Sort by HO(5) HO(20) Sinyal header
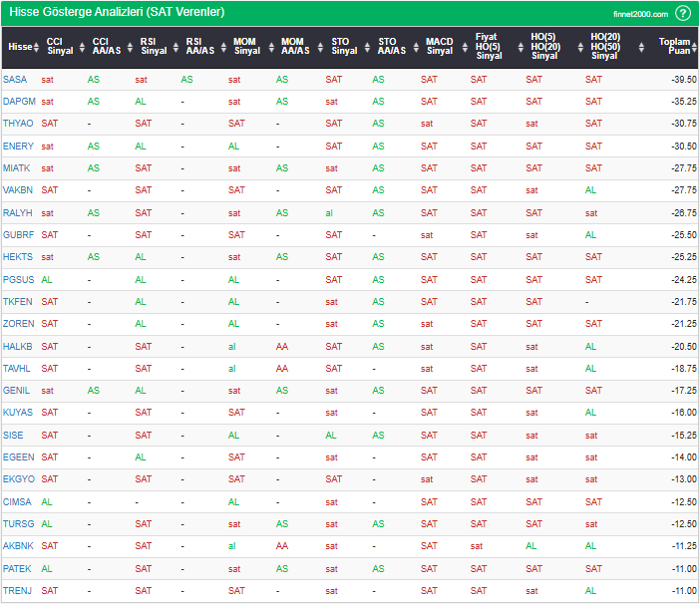Screen dimensions: 700x604 point(544,47)
